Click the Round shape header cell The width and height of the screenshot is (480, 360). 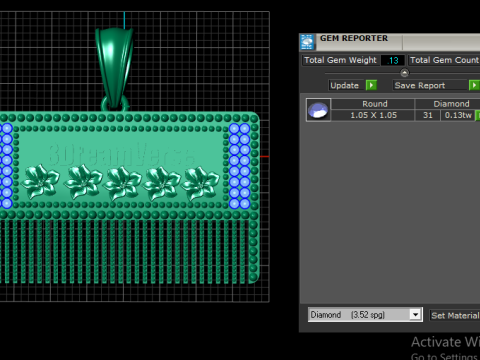[373, 104]
